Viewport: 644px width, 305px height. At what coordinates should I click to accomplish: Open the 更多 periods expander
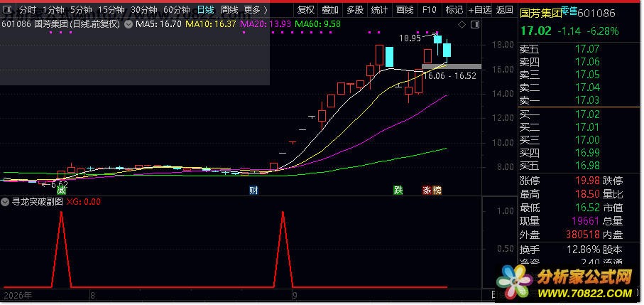pyautogui.click(x=256, y=9)
